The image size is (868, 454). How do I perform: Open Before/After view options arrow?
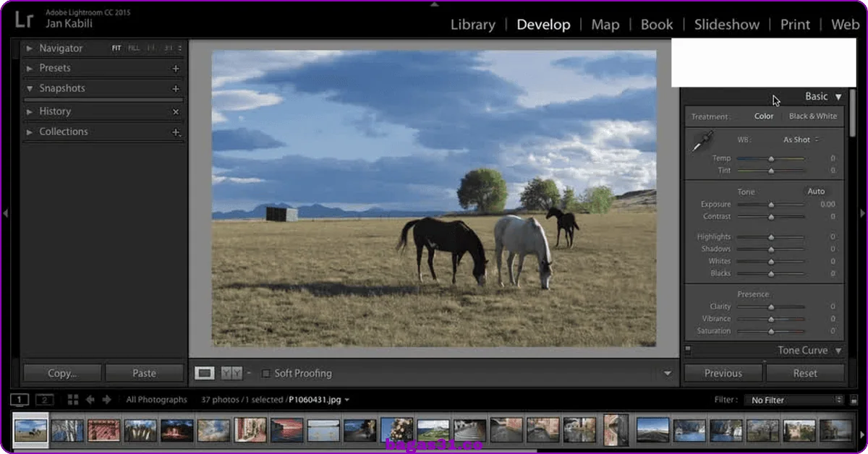[248, 373]
